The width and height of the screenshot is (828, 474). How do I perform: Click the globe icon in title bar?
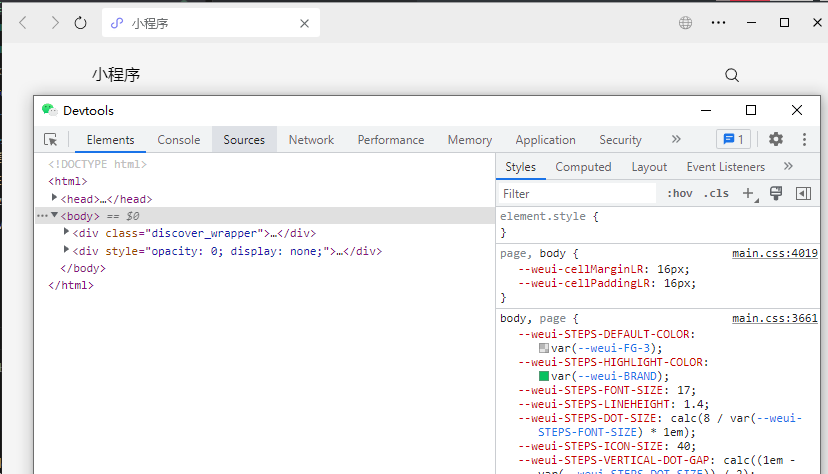(x=685, y=23)
